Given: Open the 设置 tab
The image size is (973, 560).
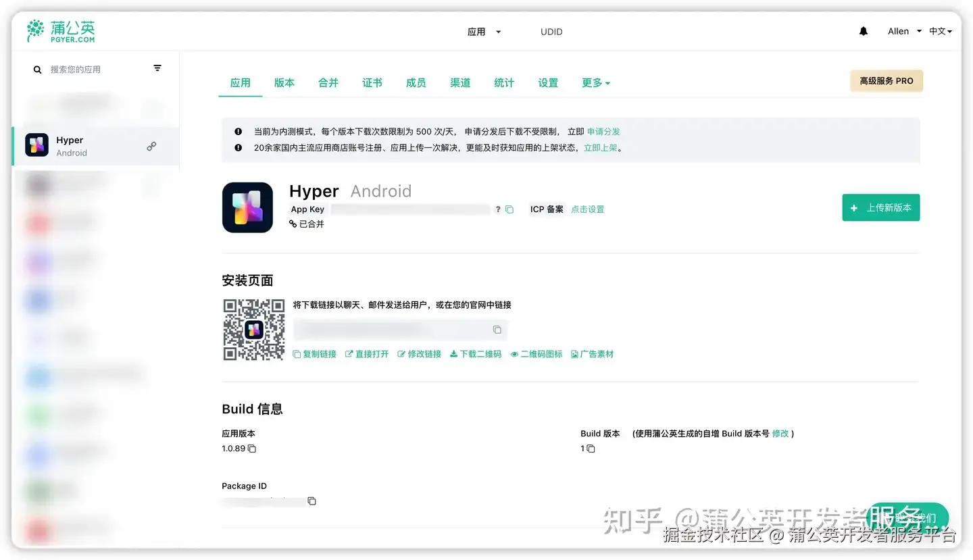Looking at the screenshot, I should click(x=548, y=82).
